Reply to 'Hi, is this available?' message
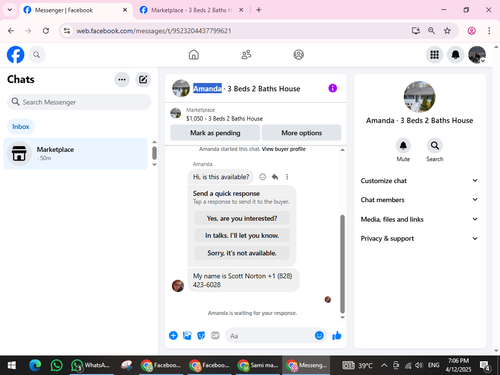The image size is (500, 375). 275,177
